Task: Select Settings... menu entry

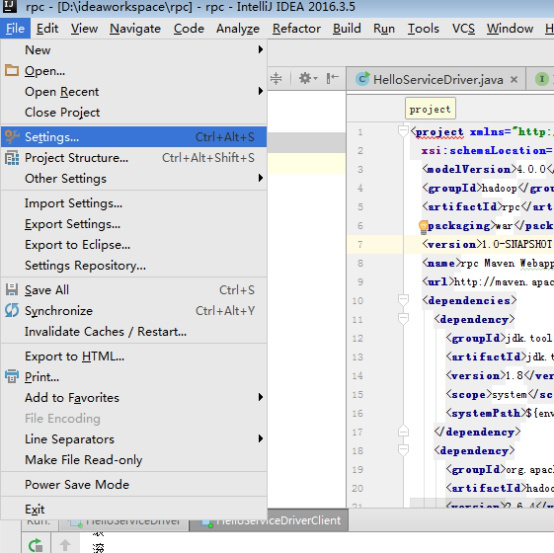Action: 134,137
